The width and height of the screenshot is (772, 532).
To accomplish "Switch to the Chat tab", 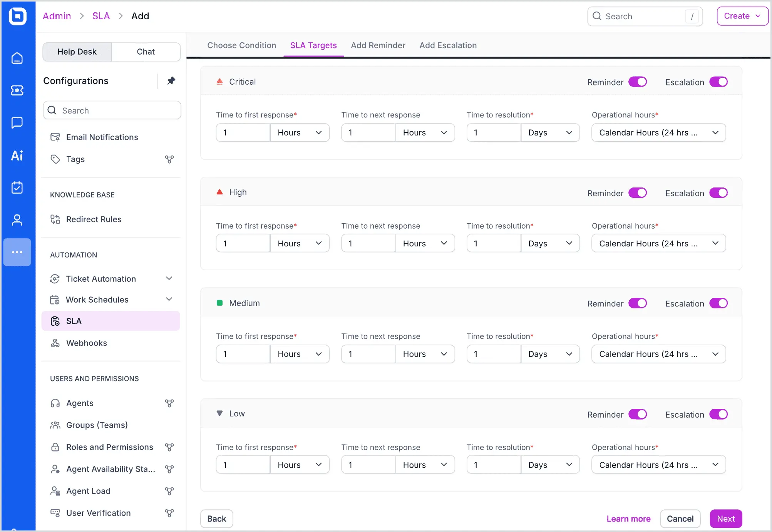I will point(145,51).
